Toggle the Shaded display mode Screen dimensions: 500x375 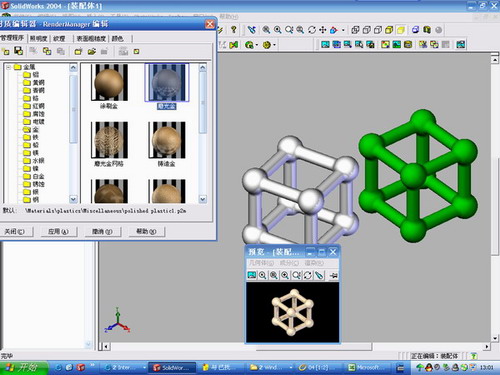point(401,30)
